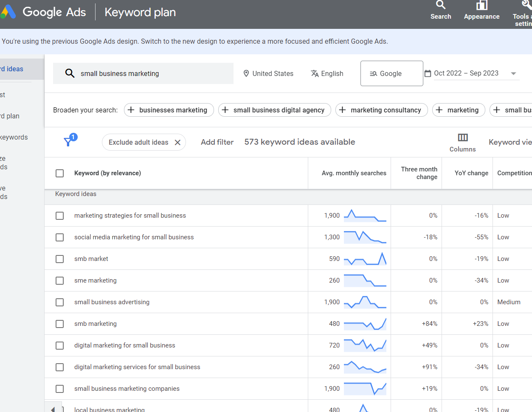Check 'marketing strategies for small business' row
The width and height of the screenshot is (532, 412).
coord(60,216)
